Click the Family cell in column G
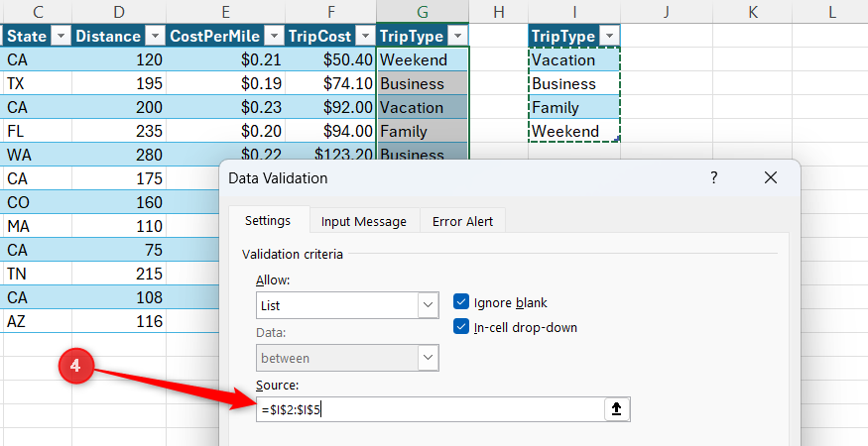 tap(423, 131)
